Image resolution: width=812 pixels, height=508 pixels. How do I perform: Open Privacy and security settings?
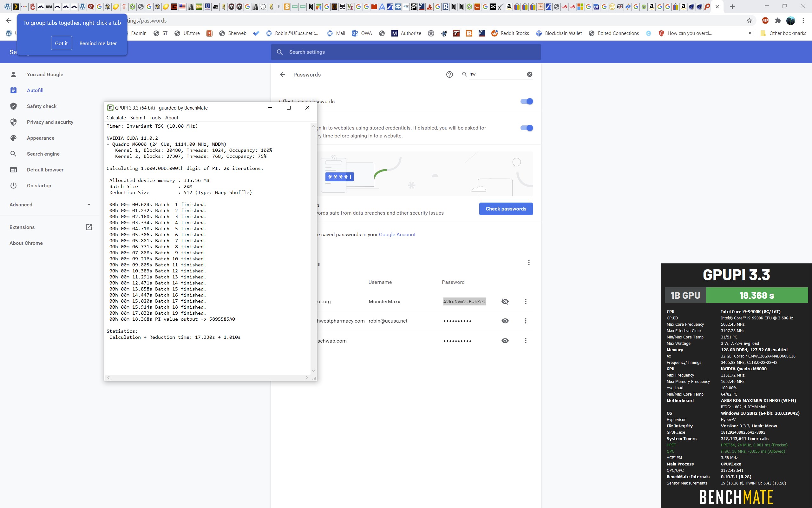pos(50,122)
